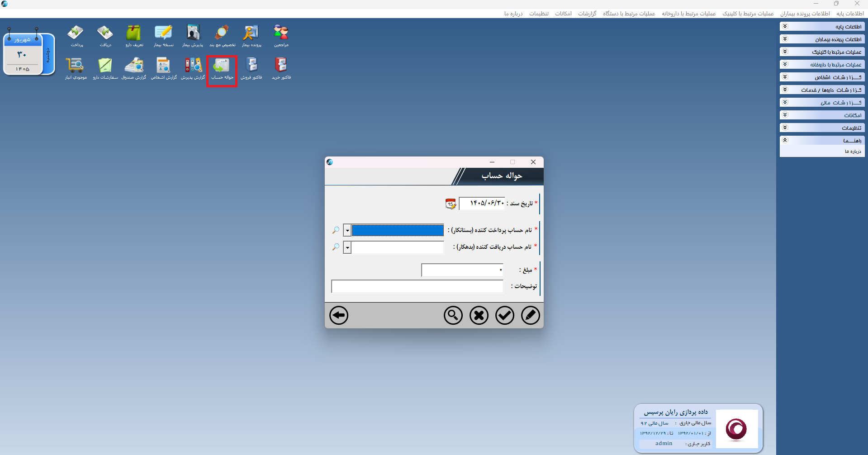Viewport: 868px width, 455px height.
Task: Click the تخصیص مچ بند wristband icon
Action: pos(222,36)
